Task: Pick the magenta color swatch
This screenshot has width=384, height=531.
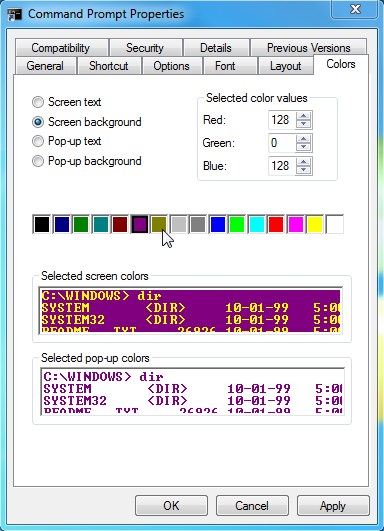Action: point(296,224)
